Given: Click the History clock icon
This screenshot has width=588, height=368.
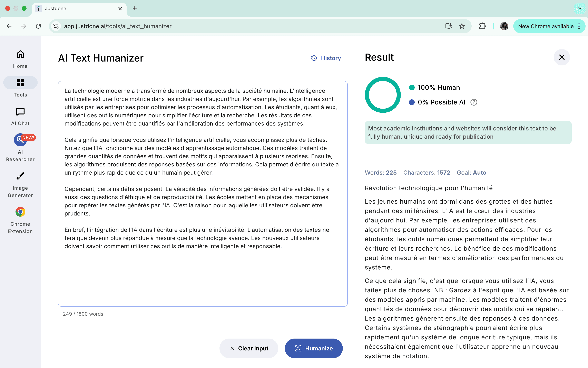Looking at the screenshot, I should [x=314, y=58].
